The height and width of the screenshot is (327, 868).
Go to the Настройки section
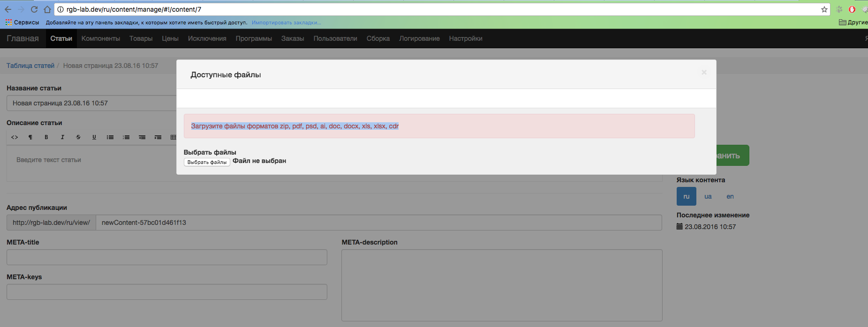[465, 38]
